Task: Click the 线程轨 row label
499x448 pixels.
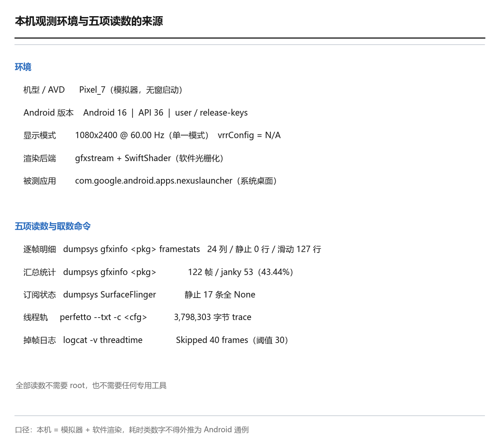Action: pyautogui.click(x=35, y=318)
